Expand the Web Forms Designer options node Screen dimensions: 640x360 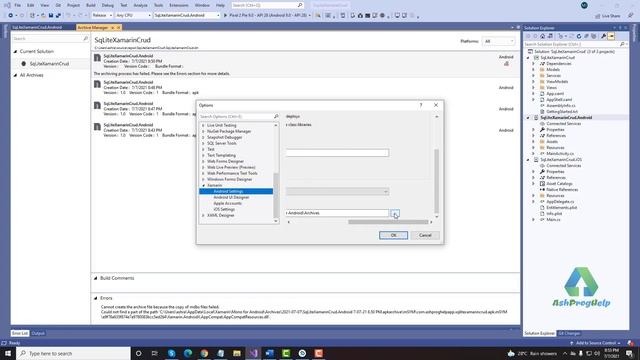[x=203, y=161]
